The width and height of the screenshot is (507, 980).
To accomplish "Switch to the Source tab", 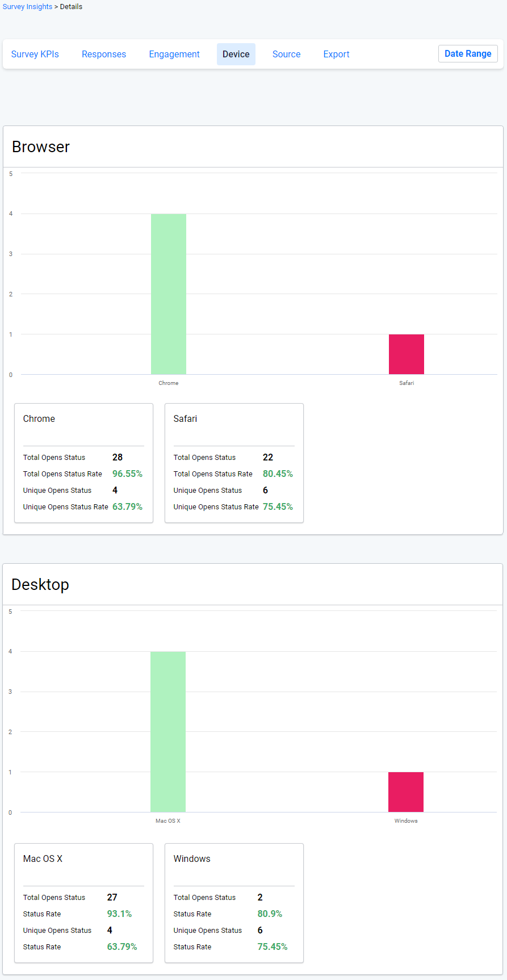I will 287,55.
